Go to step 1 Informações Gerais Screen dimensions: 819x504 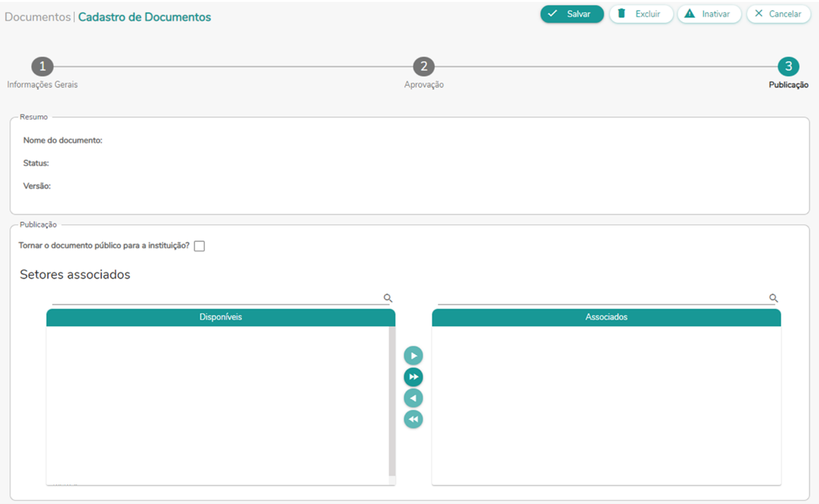(x=42, y=67)
